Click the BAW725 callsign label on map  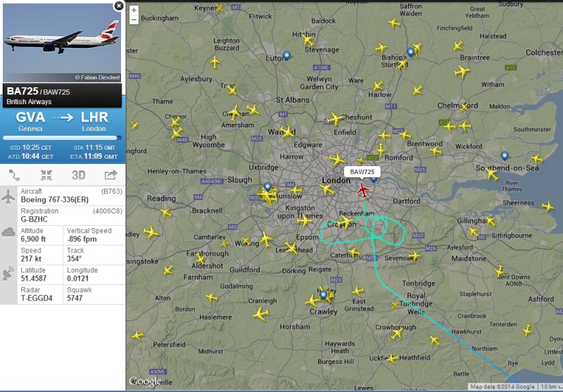pyautogui.click(x=362, y=172)
